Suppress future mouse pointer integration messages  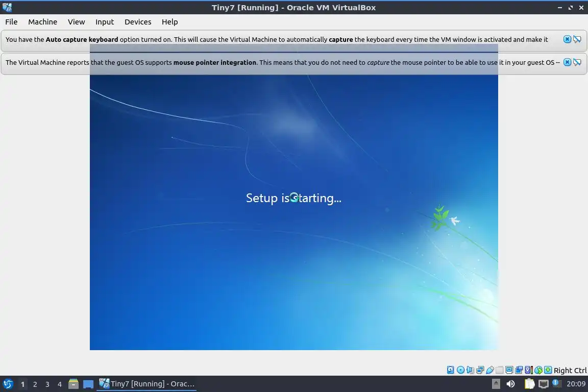click(577, 62)
